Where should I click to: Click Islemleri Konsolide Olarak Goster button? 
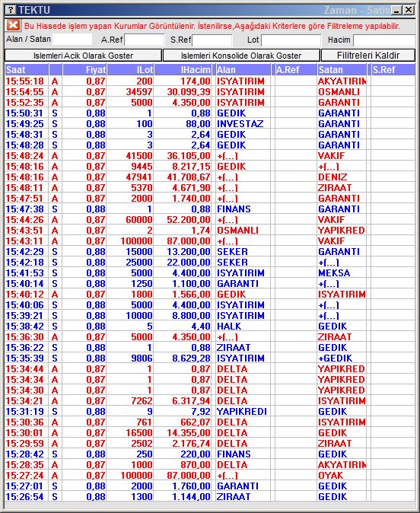241,56
